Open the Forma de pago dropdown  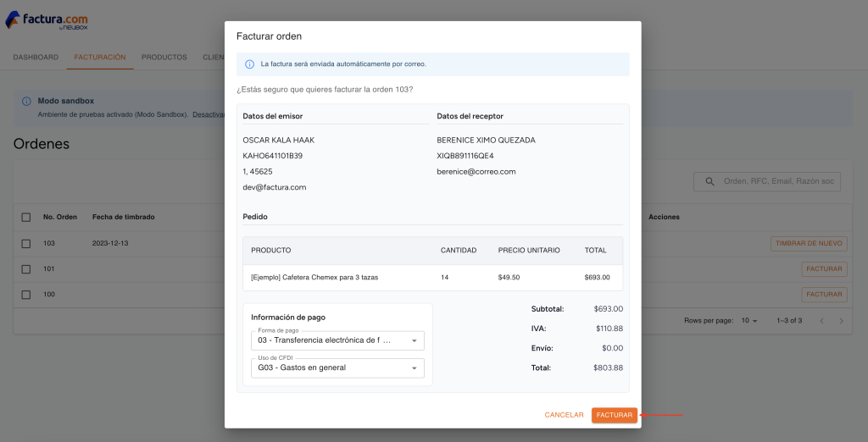click(337, 340)
